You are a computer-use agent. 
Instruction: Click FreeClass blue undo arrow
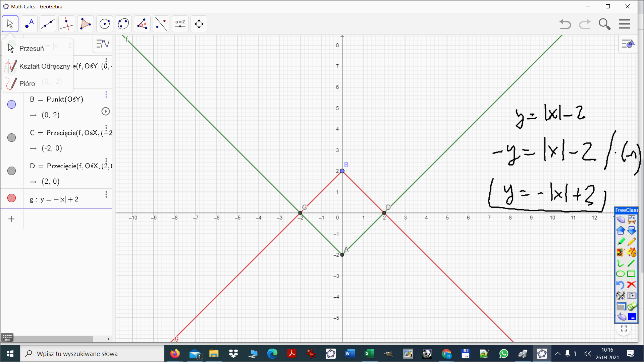click(x=621, y=285)
